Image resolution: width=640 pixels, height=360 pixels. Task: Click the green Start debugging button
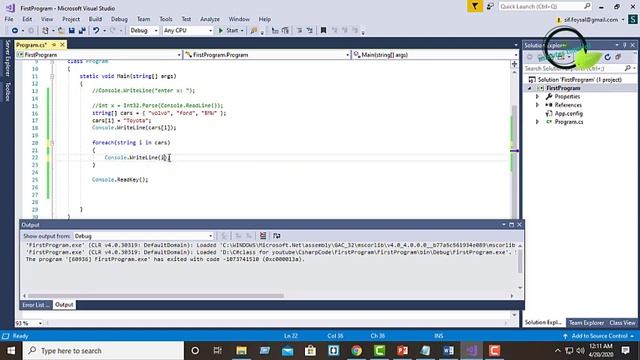228,31
